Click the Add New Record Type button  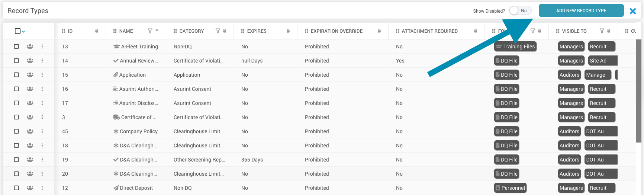(x=581, y=11)
